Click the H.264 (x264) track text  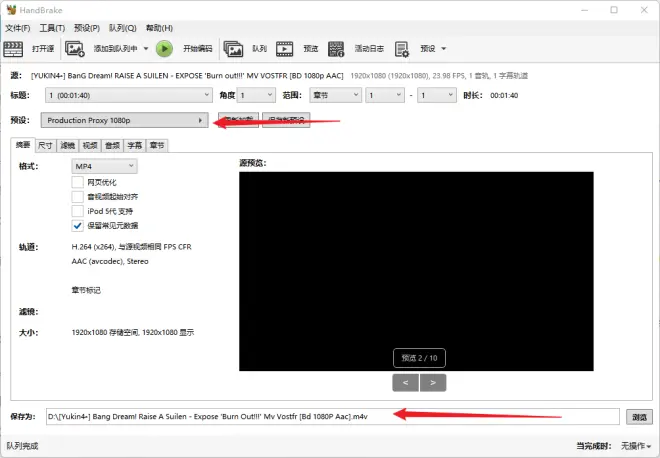(x=131, y=247)
